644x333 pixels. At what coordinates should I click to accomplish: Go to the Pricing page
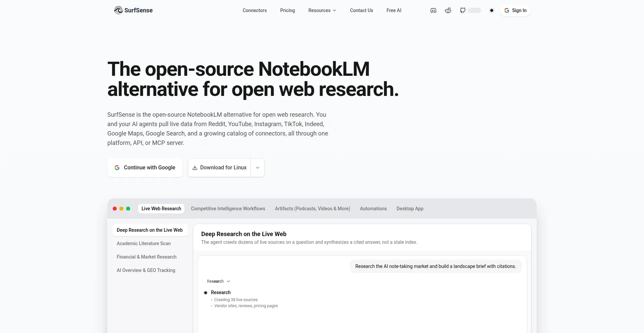pos(287,10)
